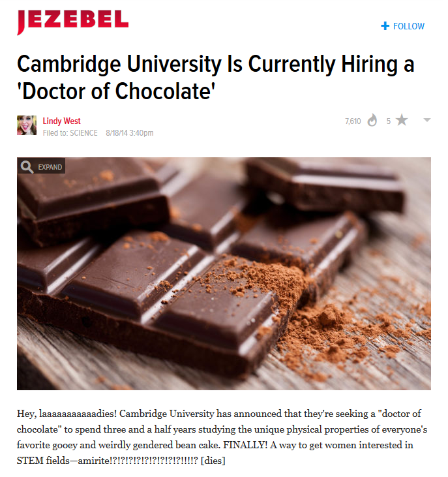Click the number 5 star count
This screenshot has height=477, width=448.
pos(388,121)
